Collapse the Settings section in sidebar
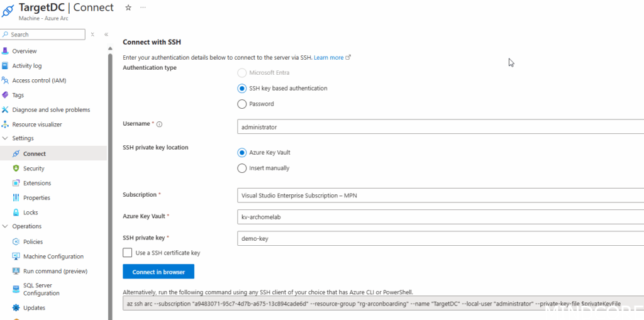The width and height of the screenshot is (644, 320). point(6,138)
